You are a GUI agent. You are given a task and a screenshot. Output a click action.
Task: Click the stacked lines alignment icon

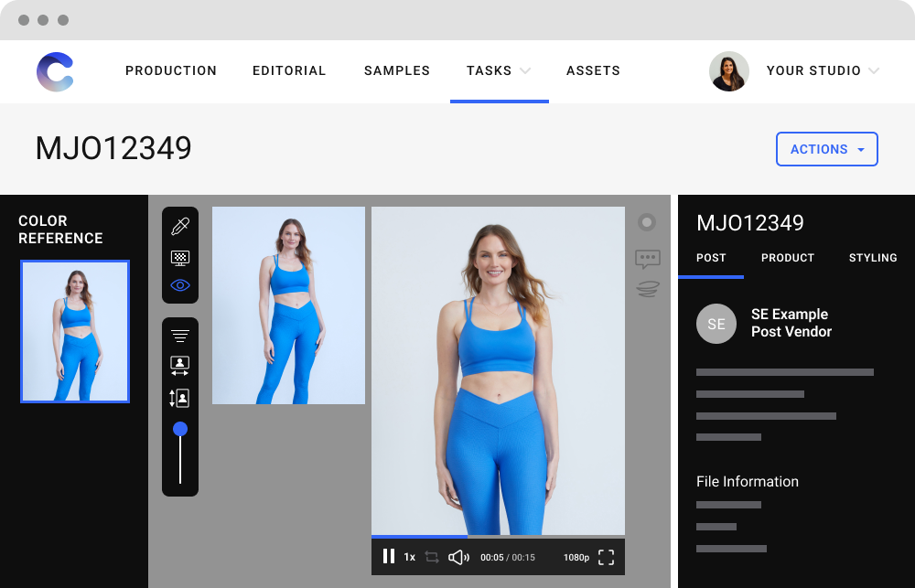[x=180, y=336]
